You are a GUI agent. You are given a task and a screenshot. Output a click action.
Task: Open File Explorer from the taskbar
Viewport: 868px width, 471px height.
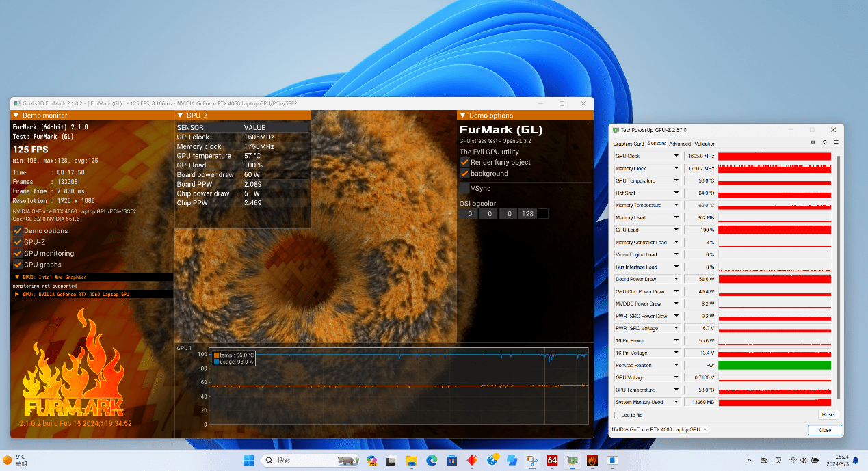412,461
